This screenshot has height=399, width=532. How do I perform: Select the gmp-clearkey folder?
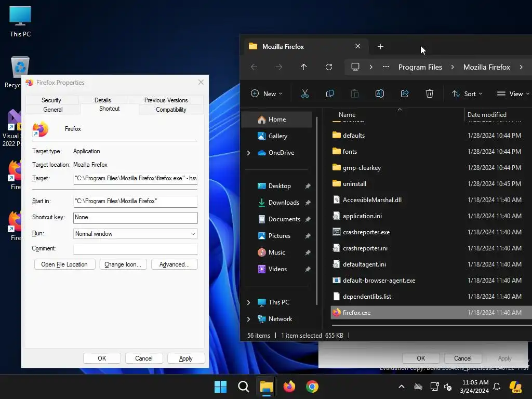[x=431, y=168]
